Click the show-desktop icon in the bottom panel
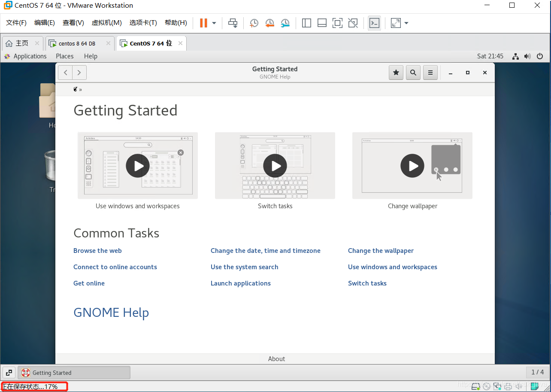 (9, 373)
